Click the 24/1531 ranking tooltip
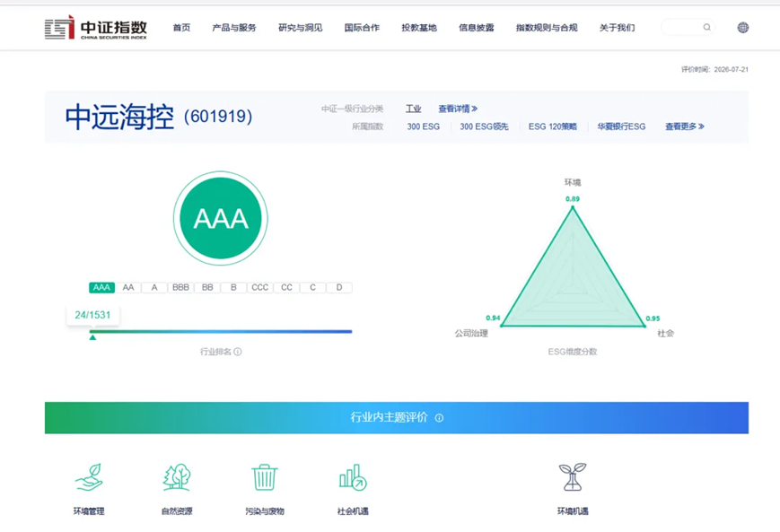 click(x=93, y=315)
